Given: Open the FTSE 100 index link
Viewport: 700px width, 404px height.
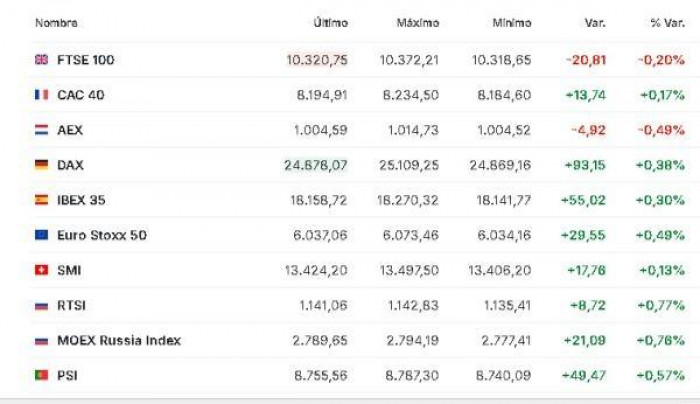Looking at the screenshot, I should (86, 60).
